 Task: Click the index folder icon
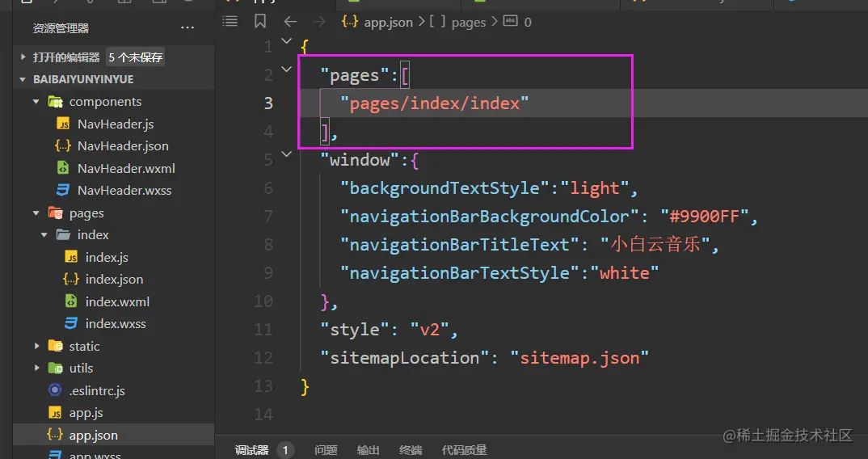(63, 235)
